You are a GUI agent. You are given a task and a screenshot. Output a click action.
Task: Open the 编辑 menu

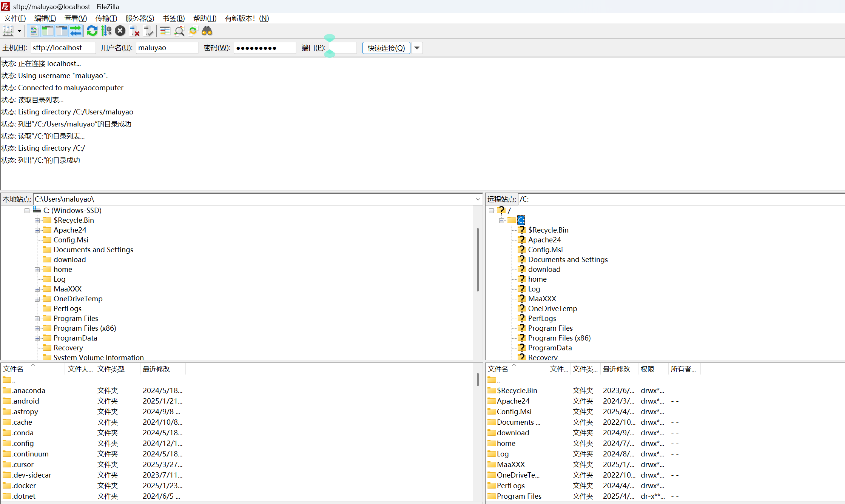45,18
